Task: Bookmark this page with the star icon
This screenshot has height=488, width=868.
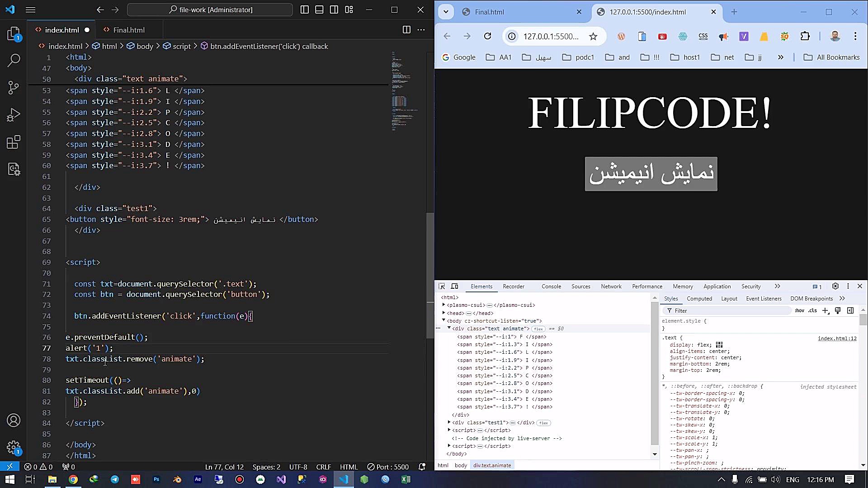Action: click(x=593, y=37)
